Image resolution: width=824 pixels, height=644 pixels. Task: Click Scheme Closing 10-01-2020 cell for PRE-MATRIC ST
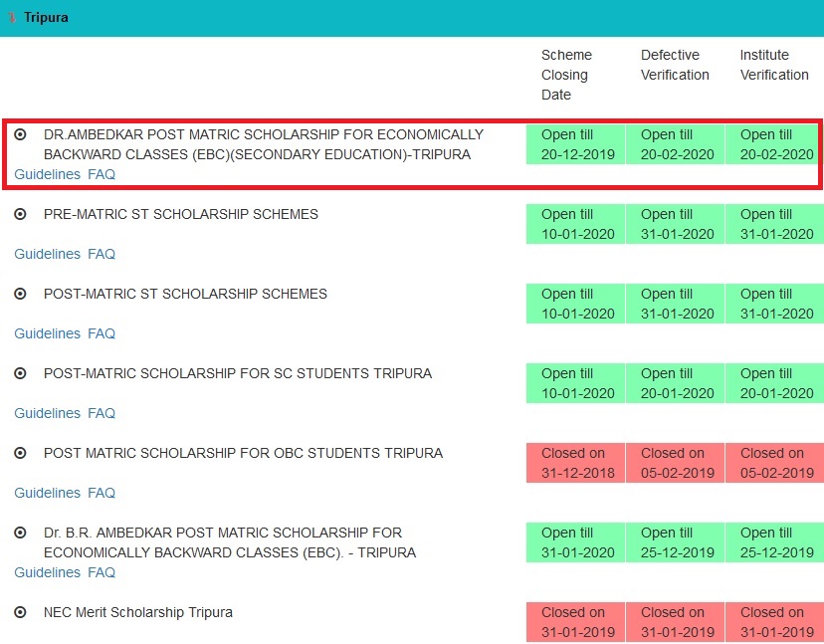tap(575, 224)
